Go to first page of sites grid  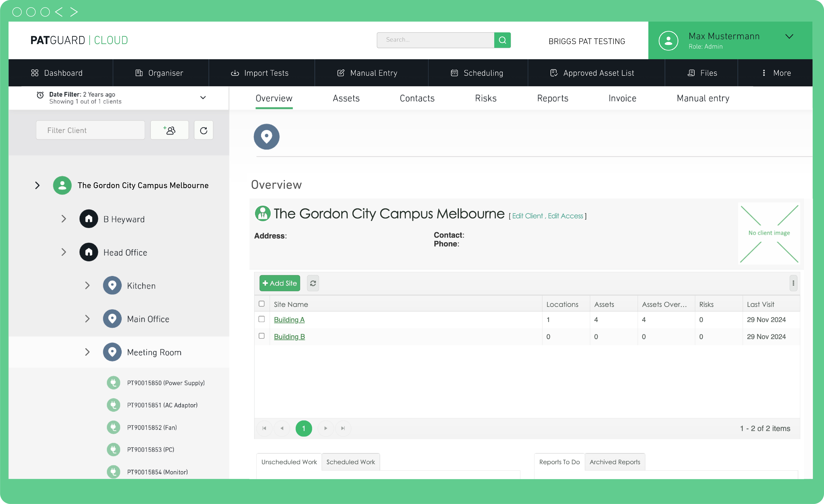tap(264, 428)
